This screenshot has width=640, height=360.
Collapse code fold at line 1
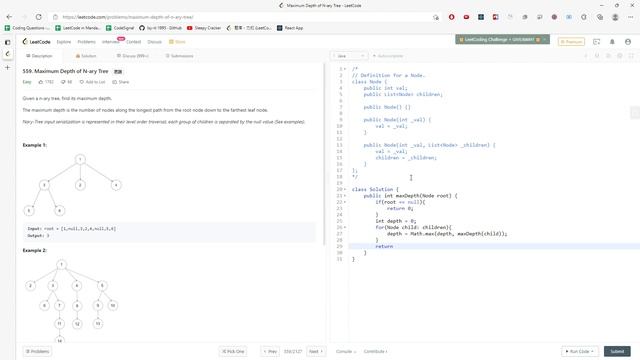(345, 69)
